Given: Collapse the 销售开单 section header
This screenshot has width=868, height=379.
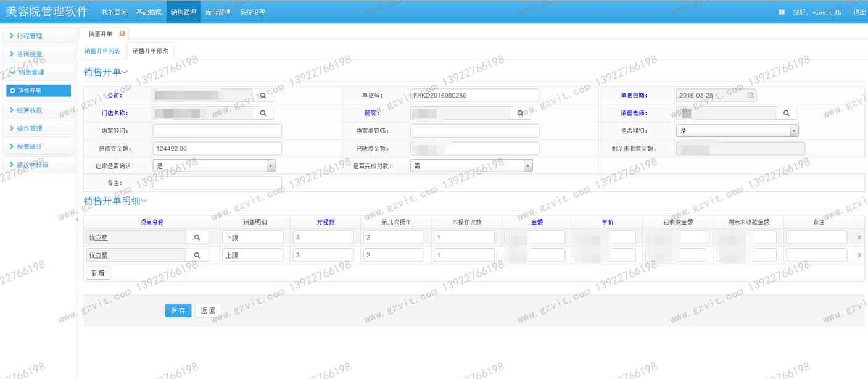Looking at the screenshot, I should click(x=105, y=72).
